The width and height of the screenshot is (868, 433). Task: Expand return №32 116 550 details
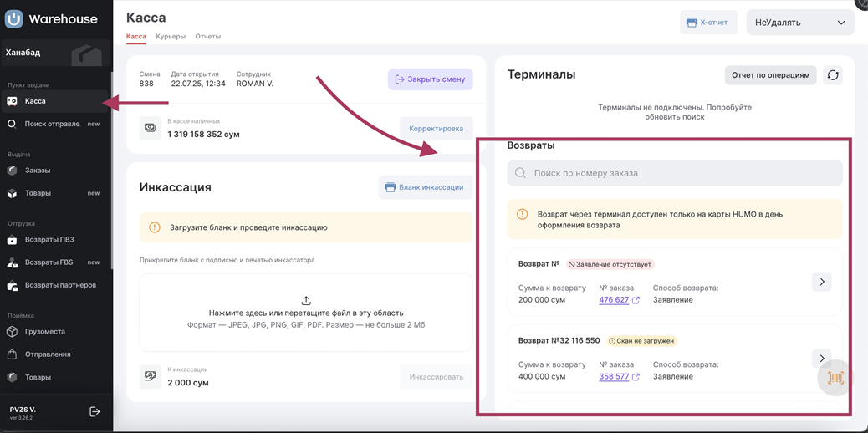pos(821,359)
